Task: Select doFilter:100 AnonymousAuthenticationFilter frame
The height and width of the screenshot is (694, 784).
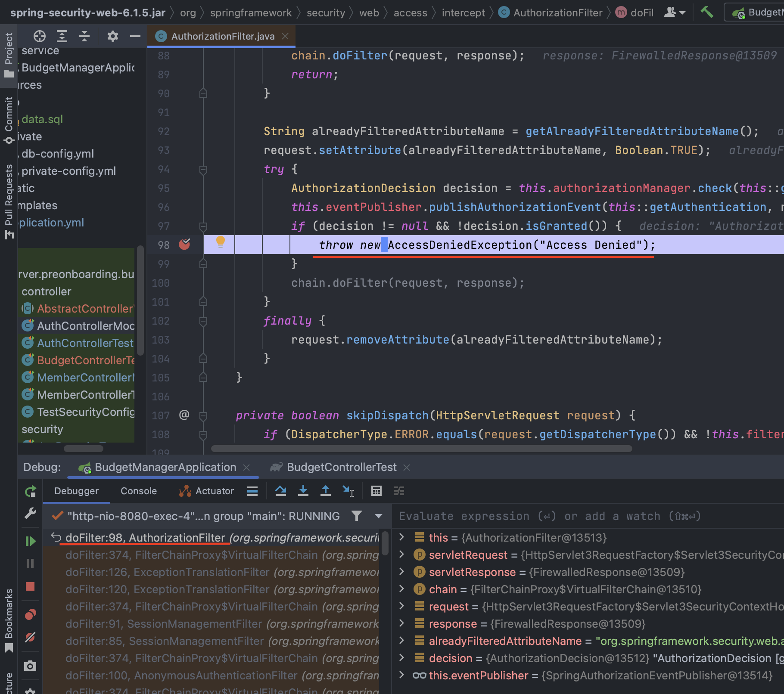Action: [x=211, y=675]
